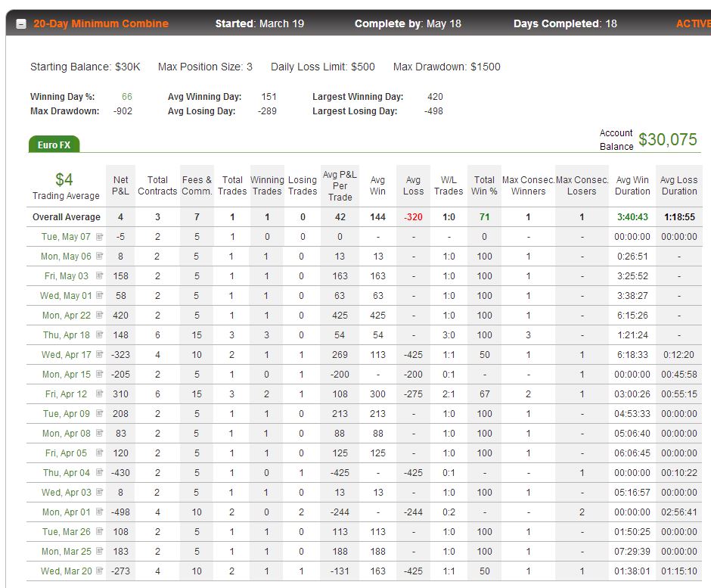Viewport: 711px width, 588px height.
Task: Open notes icon for Wed, Apr 03
Action: [99, 492]
